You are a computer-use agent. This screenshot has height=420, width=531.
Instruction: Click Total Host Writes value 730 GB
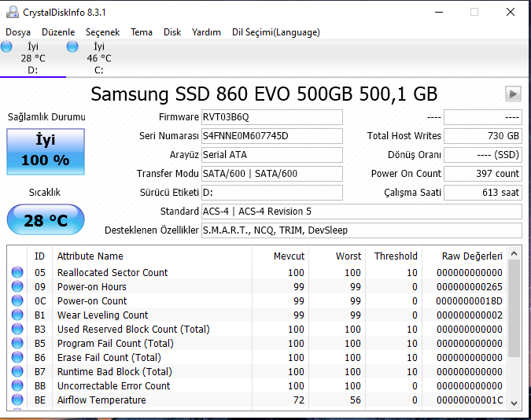click(x=483, y=136)
